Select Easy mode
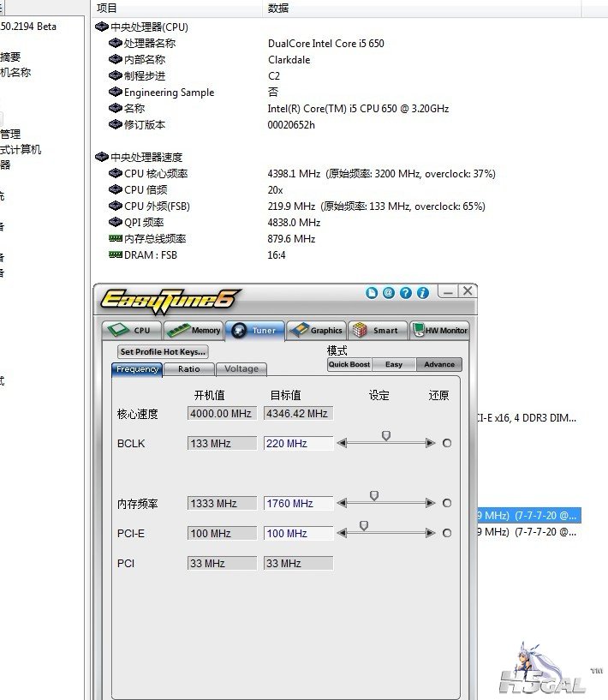 coord(394,364)
